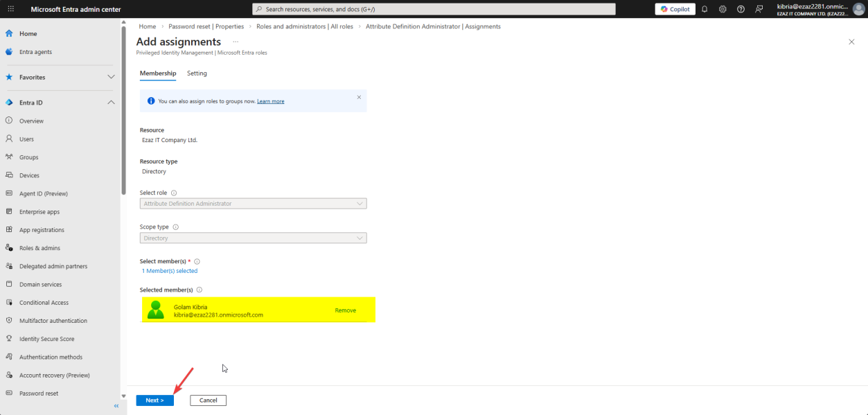Open the Enterprise apps icon
The height and width of the screenshot is (415, 868).
9,211
